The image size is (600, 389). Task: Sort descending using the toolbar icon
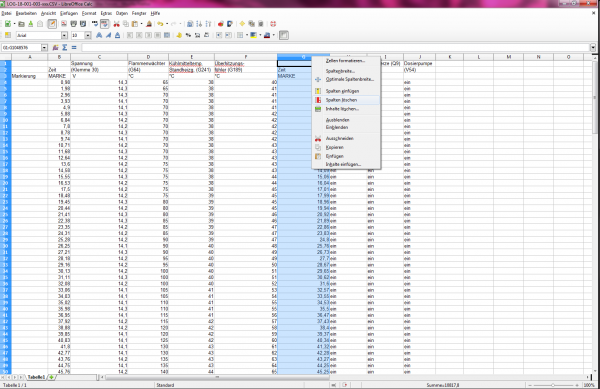(x=208, y=24)
